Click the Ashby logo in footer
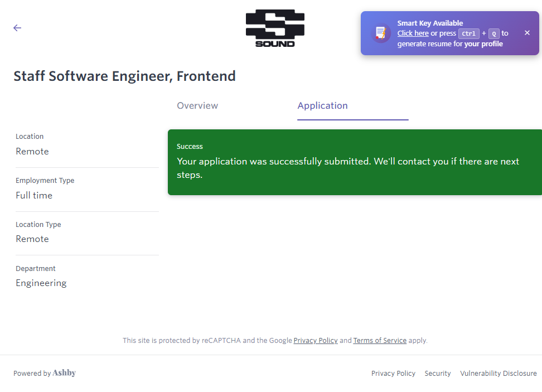Viewport: 542px width, 392px height. [x=64, y=373]
